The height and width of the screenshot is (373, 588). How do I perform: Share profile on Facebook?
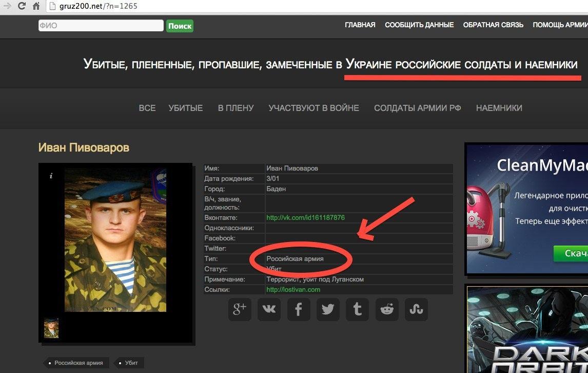[x=299, y=309]
